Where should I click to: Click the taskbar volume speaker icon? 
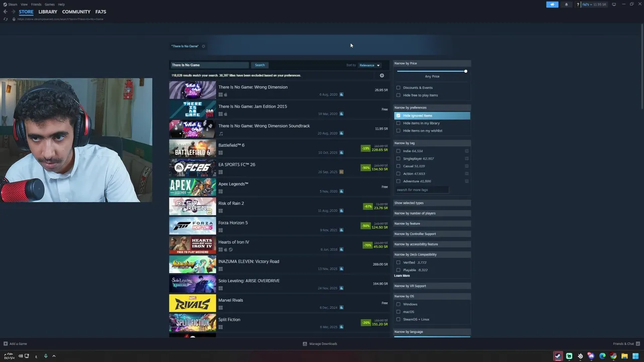click(21, 356)
